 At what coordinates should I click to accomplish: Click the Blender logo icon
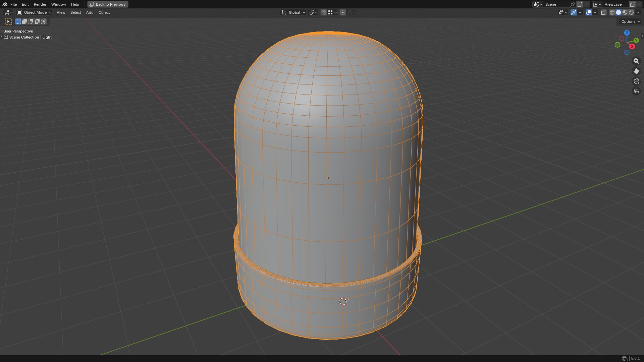[5, 4]
